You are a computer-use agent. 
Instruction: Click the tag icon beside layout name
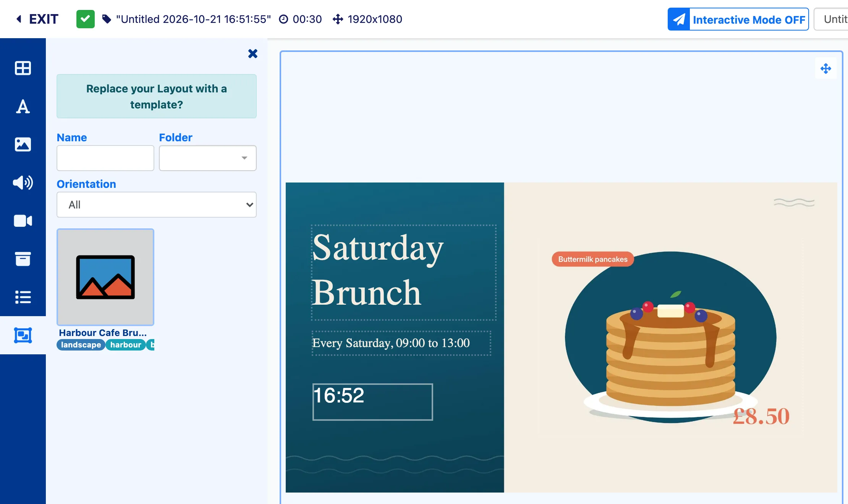tap(107, 19)
